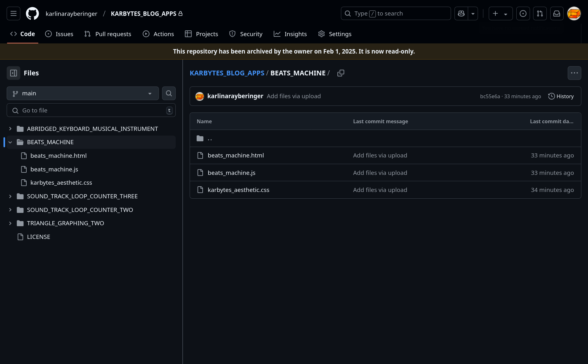This screenshot has height=364, width=588.
Task: Expand SOUND_TRACK_LOOP_COUNTER_THREE folder chevron
Action: 10,196
